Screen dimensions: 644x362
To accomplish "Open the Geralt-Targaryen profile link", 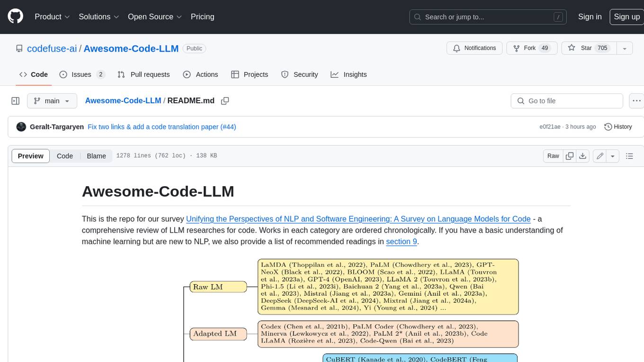I will click(x=57, y=127).
